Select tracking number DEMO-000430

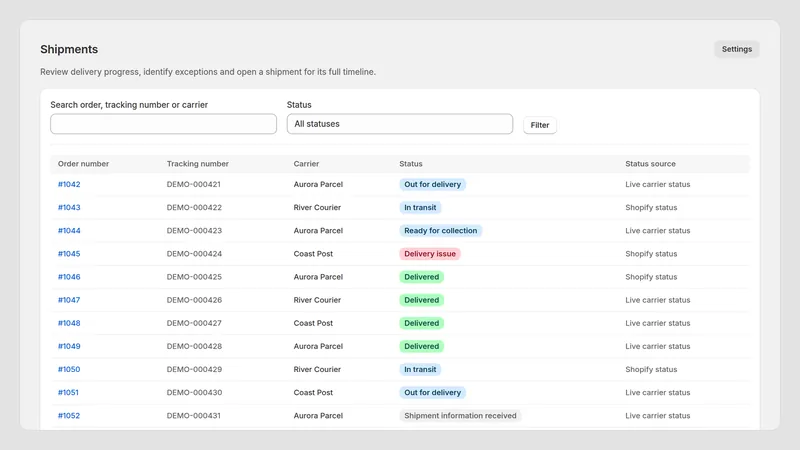point(194,392)
